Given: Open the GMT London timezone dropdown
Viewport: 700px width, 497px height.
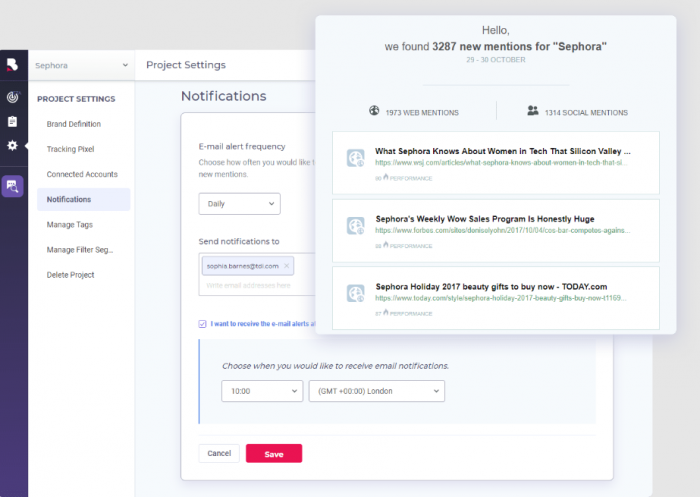Looking at the screenshot, I should coord(377,391).
